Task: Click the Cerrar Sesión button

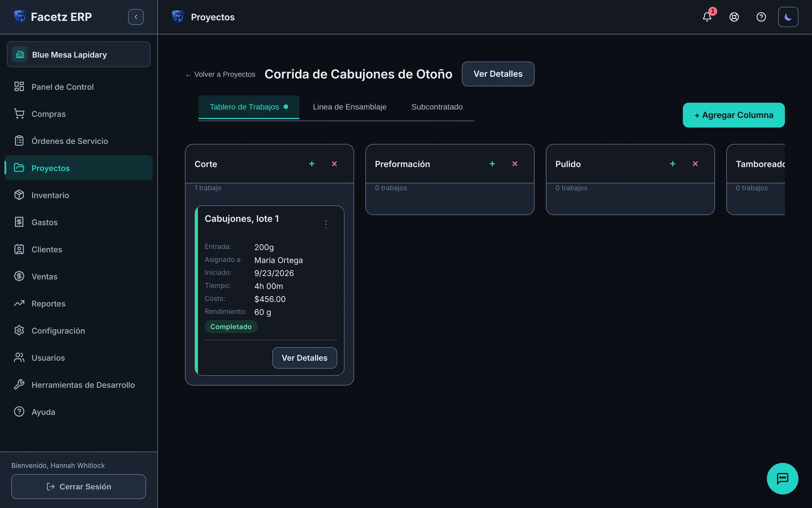Action: pos(78,487)
